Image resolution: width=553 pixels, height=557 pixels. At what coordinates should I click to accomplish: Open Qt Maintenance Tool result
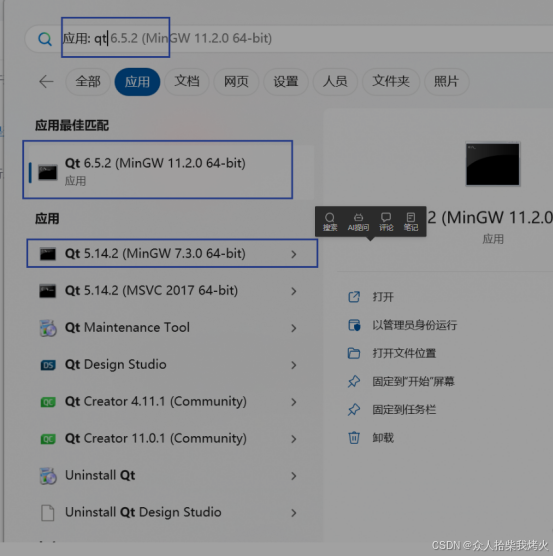click(x=172, y=328)
